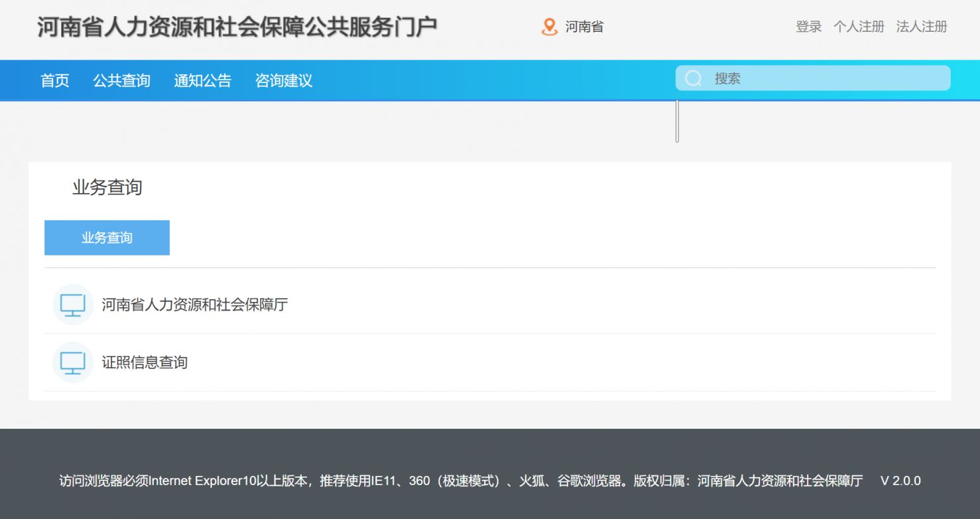Select the blue 业务查询 tab
This screenshot has height=519, width=980.
pos(107,238)
